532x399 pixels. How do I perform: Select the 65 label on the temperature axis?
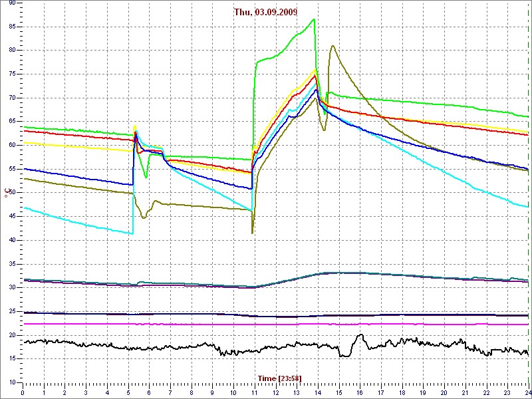tap(12, 122)
